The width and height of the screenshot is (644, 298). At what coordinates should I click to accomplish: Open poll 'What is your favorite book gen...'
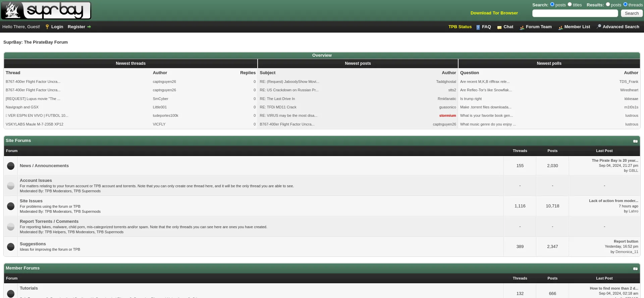click(486, 115)
